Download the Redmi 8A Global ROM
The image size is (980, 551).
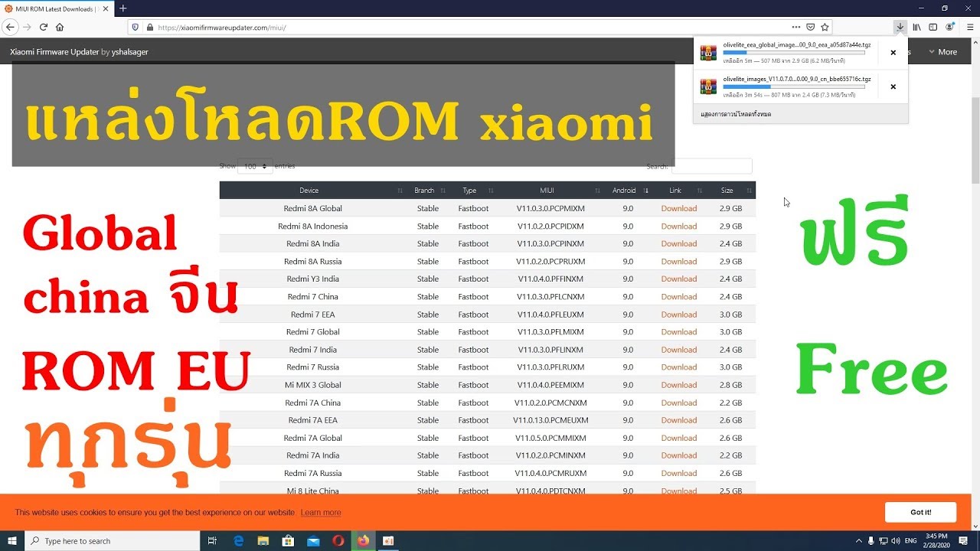coord(679,208)
